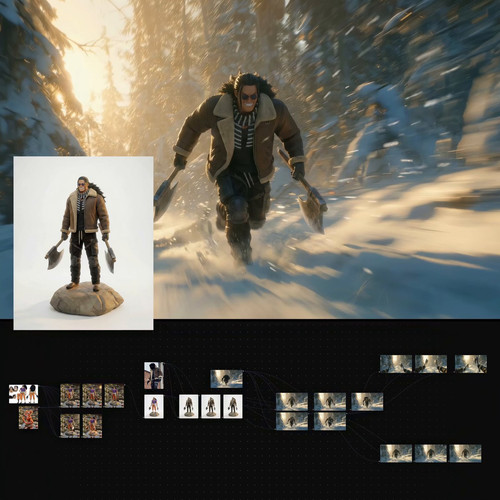Select first node in bottom row of center snow grid
The width and height of the screenshot is (500, 500).
[292, 421]
